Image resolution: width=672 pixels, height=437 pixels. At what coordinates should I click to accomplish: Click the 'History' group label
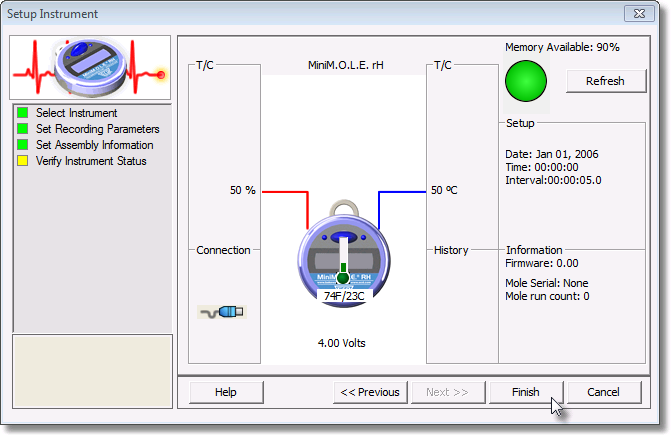pos(451,250)
